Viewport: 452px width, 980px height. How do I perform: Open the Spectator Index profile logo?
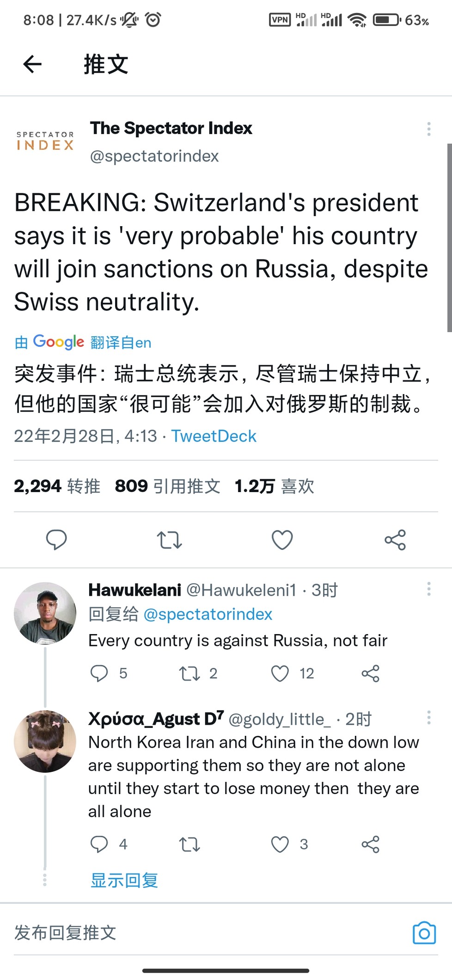(45, 141)
